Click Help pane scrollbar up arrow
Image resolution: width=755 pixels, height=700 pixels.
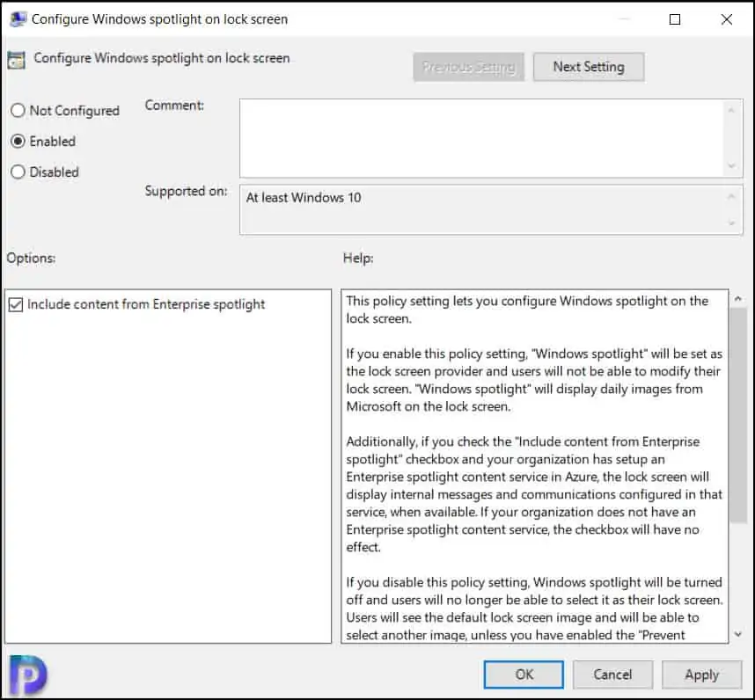(x=737, y=299)
